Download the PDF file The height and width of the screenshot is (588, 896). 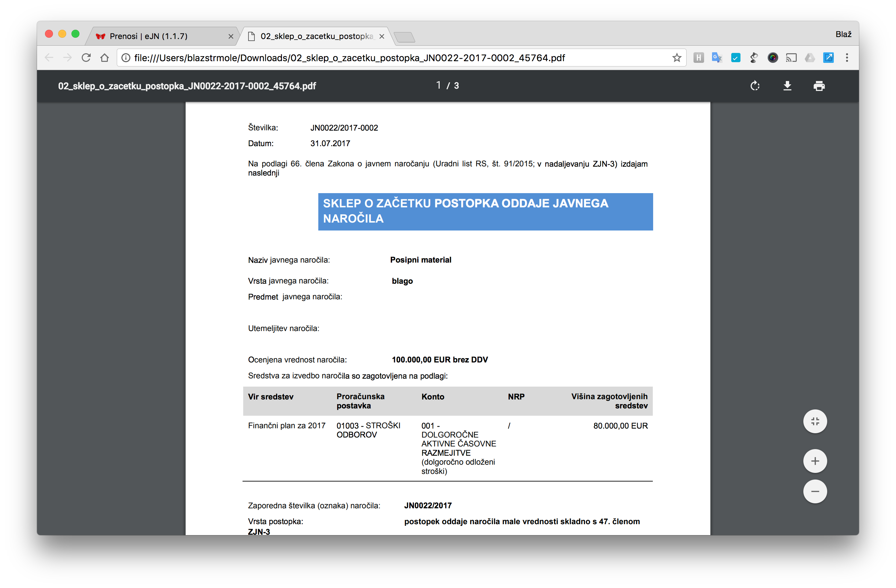(x=787, y=86)
